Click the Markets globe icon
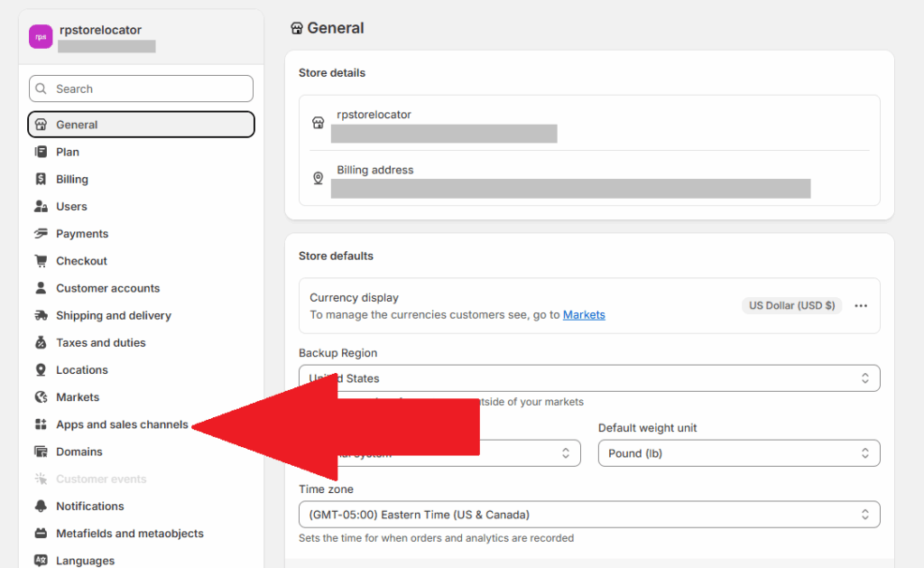The width and height of the screenshot is (924, 568). pyautogui.click(x=41, y=397)
